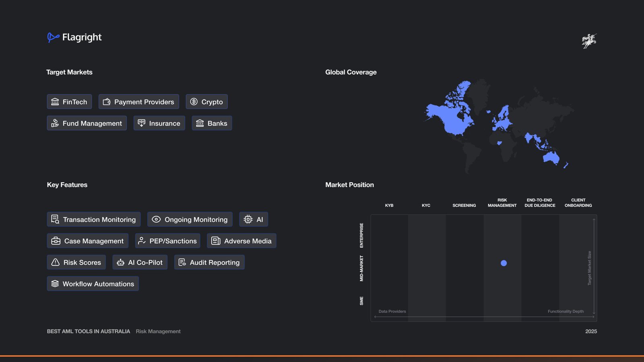Viewport: 644px width, 362px height.
Task: Select the Fund Management label text
Action: [92, 123]
